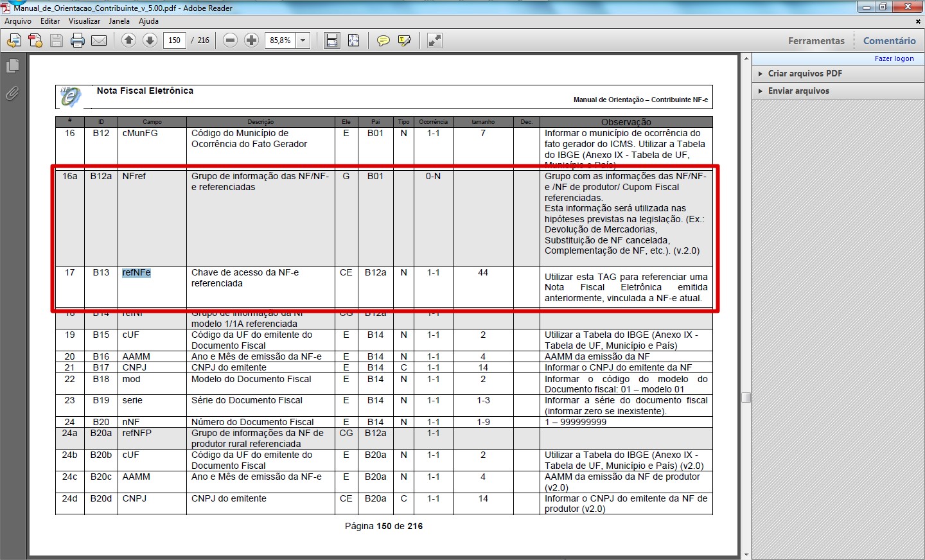Open the Visualizar menu
Viewport: 925px width, 560px height.
pyautogui.click(x=84, y=21)
